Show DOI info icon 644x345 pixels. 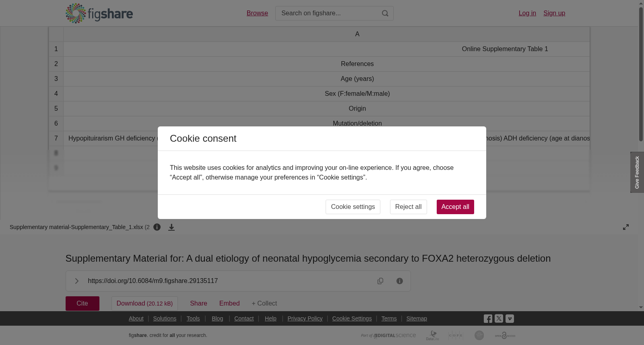(x=400, y=281)
